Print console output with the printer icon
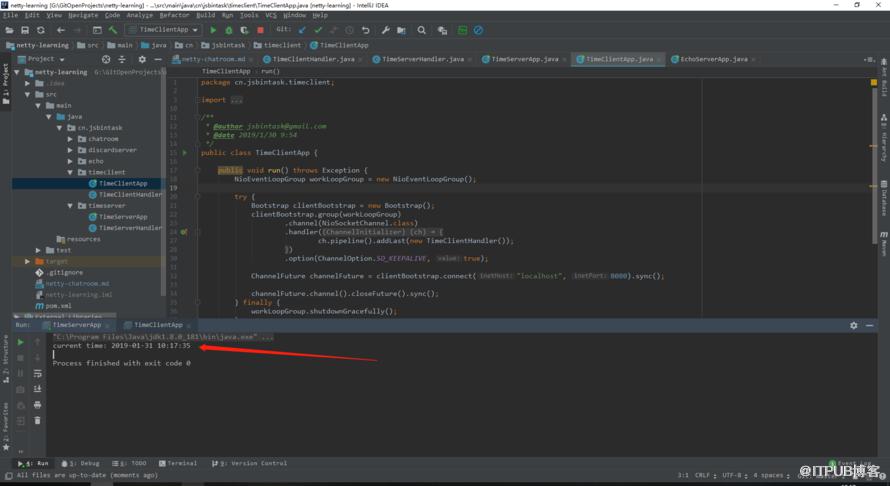This screenshot has width=890, height=486. tap(37, 405)
